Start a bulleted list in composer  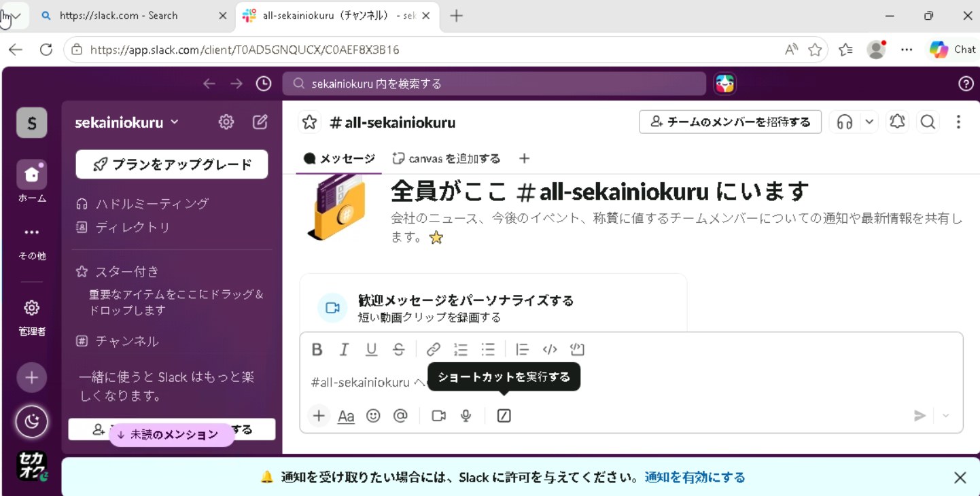488,349
